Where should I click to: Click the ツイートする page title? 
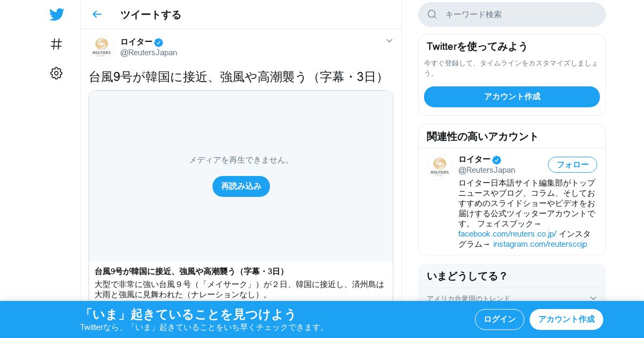[x=151, y=14]
